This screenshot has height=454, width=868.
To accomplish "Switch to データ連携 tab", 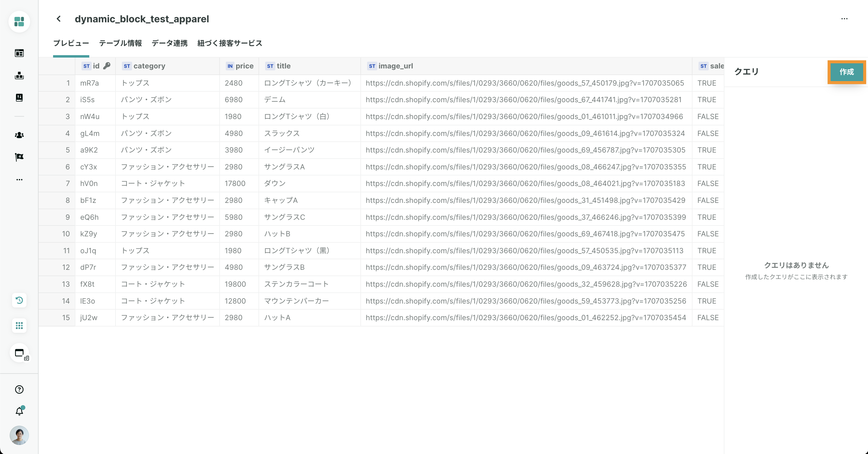I will pyautogui.click(x=169, y=43).
